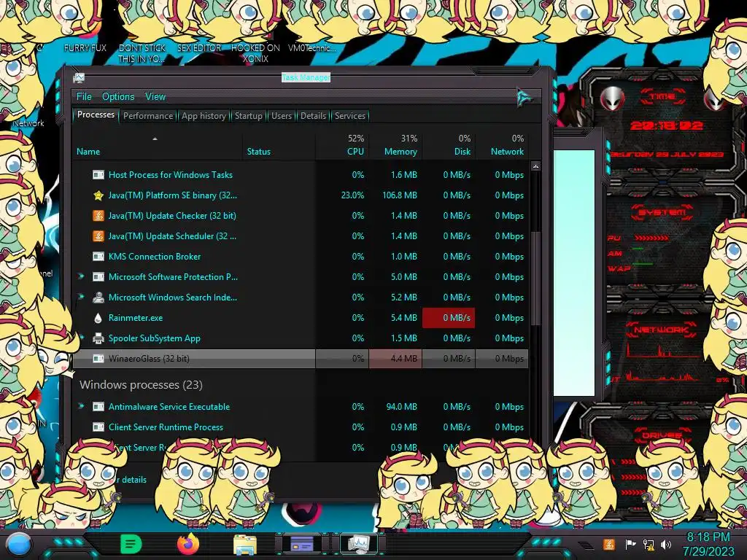Open the taskbar clock showing 8:18 PM
Screen dimensions: 747x560
coord(708,544)
